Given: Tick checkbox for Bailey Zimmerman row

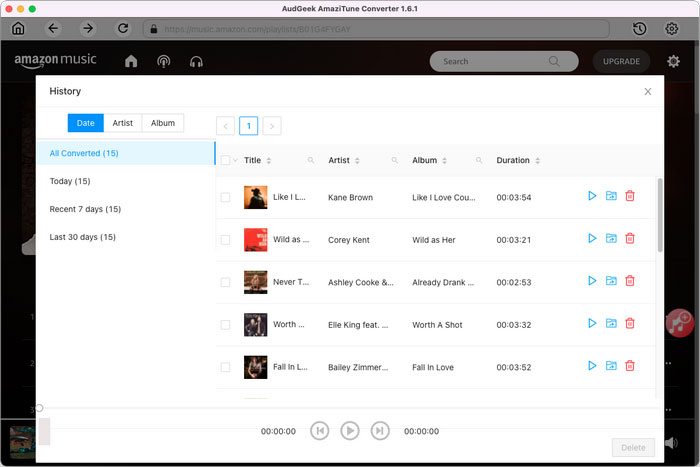Looking at the screenshot, I should pyautogui.click(x=225, y=367).
